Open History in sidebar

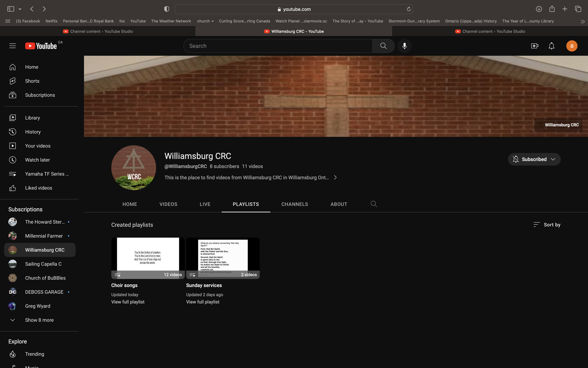(40, 132)
